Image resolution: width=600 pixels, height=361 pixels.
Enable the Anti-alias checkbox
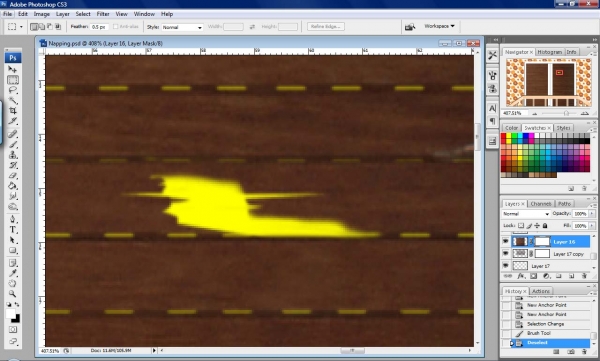[x=116, y=27]
